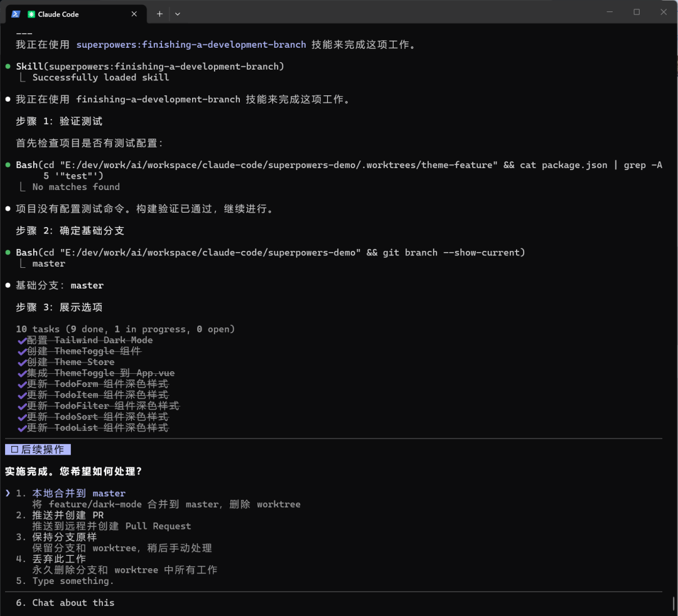678x616 pixels.
Task: Select option 3 保持分支原样
Action: (x=65, y=537)
